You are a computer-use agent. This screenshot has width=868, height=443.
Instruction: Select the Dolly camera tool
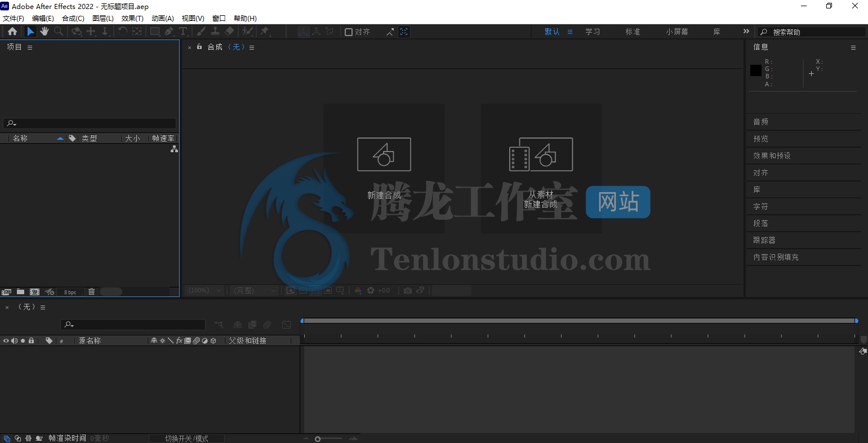pyautogui.click(x=105, y=32)
